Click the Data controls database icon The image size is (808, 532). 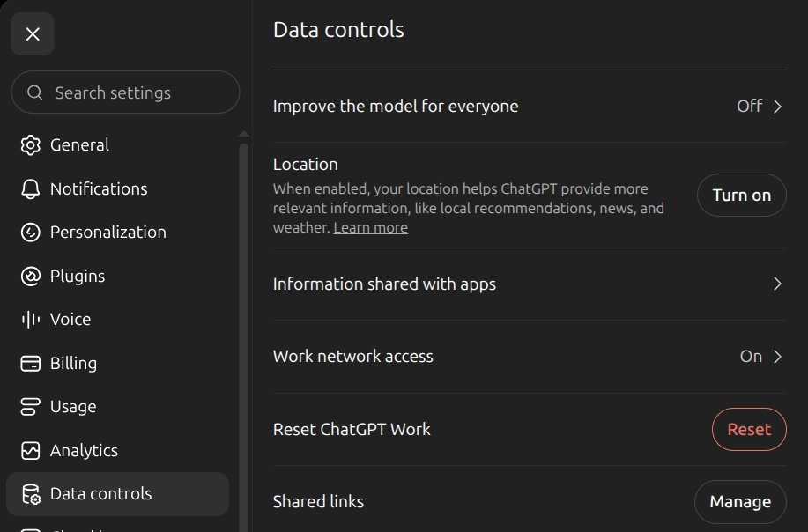(31, 494)
